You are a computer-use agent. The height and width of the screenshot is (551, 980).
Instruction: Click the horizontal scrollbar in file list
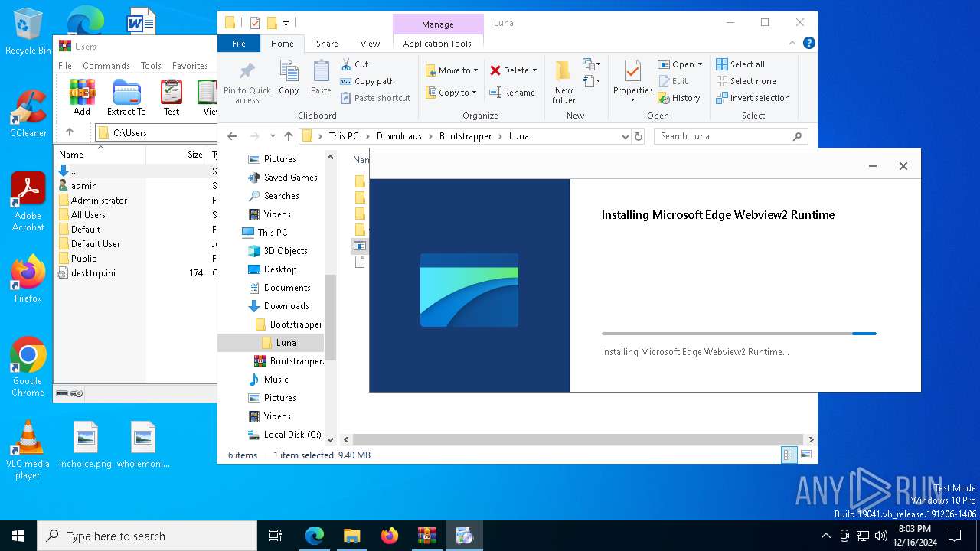[578, 439]
